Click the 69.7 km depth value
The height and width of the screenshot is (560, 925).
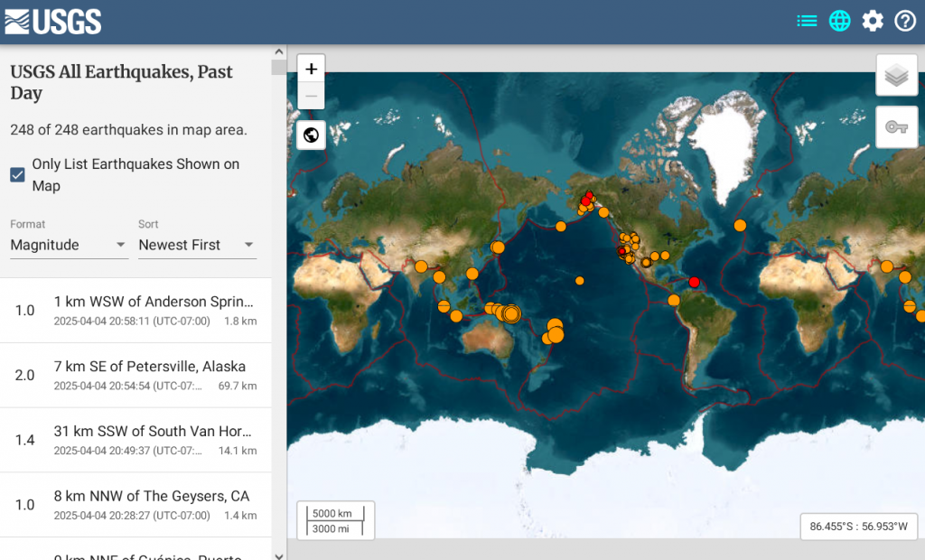(x=238, y=386)
